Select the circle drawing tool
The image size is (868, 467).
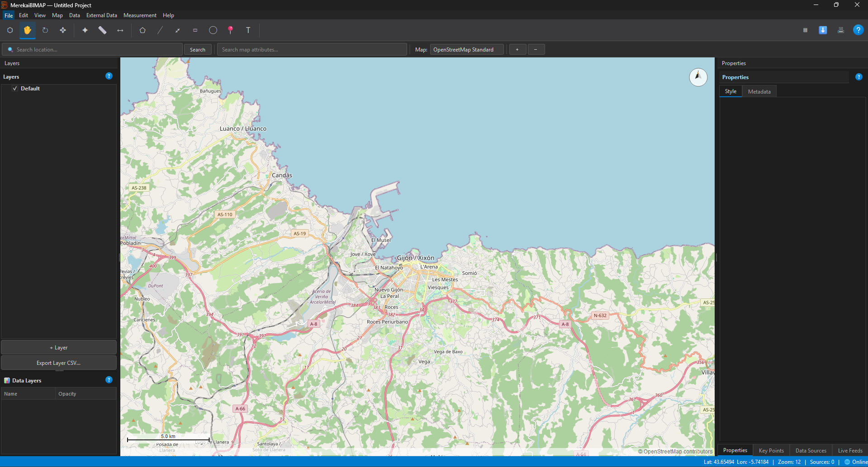pyautogui.click(x=213, y=30)
